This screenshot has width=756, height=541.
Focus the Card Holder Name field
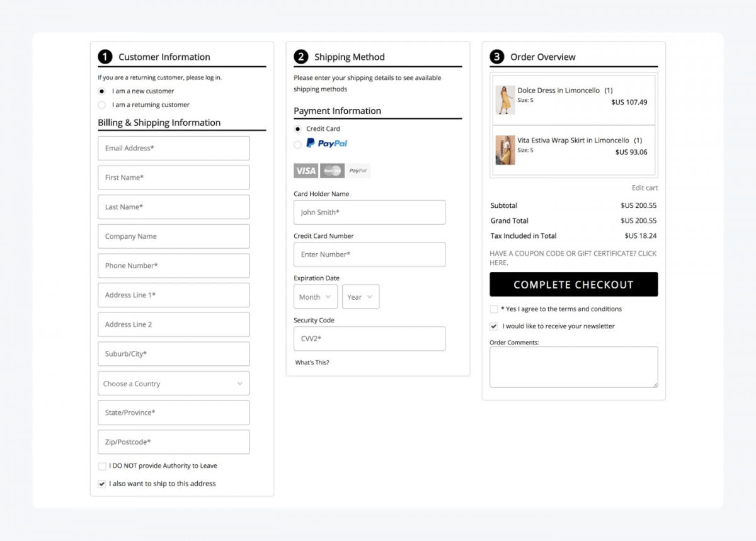tap(370, 212)
